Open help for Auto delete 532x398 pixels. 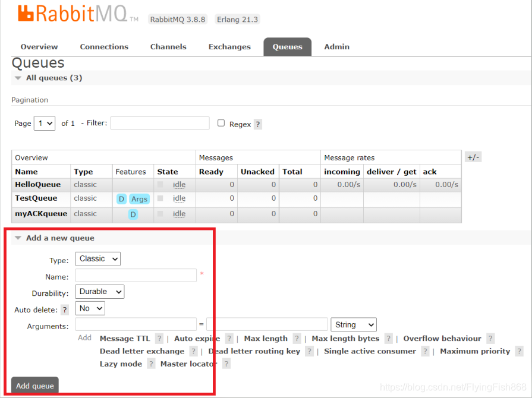[x=64, y=309]
